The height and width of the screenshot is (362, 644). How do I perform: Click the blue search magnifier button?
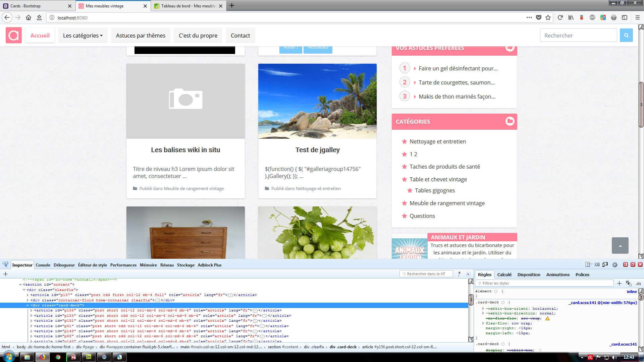tap(626, 35)
